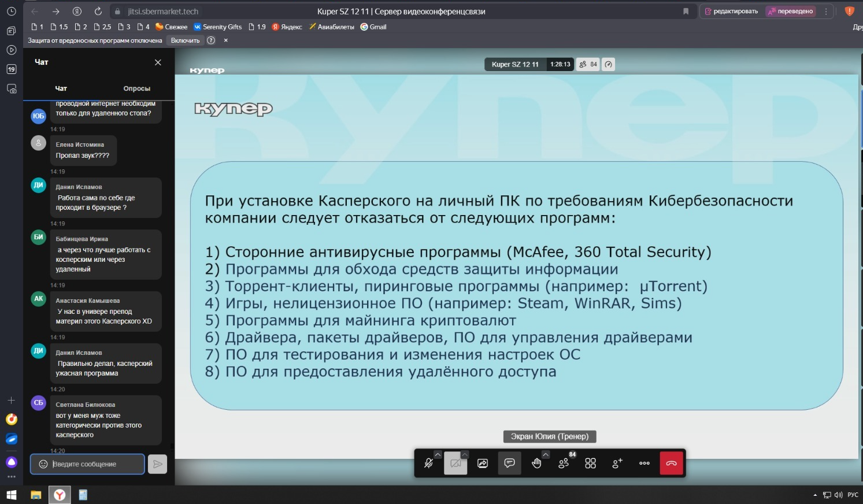Invite people to the conference
Image resolution: width=863 pixels, height=504 pixels.
pos(617,464)
